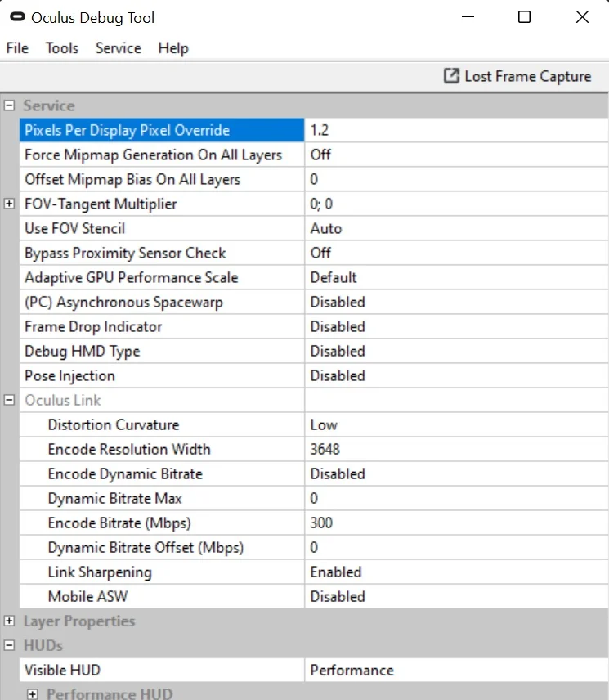This screenshot has height=700, width=609.
Task: Open Debug HMD Type Disabled value
Action: (456, 351)
